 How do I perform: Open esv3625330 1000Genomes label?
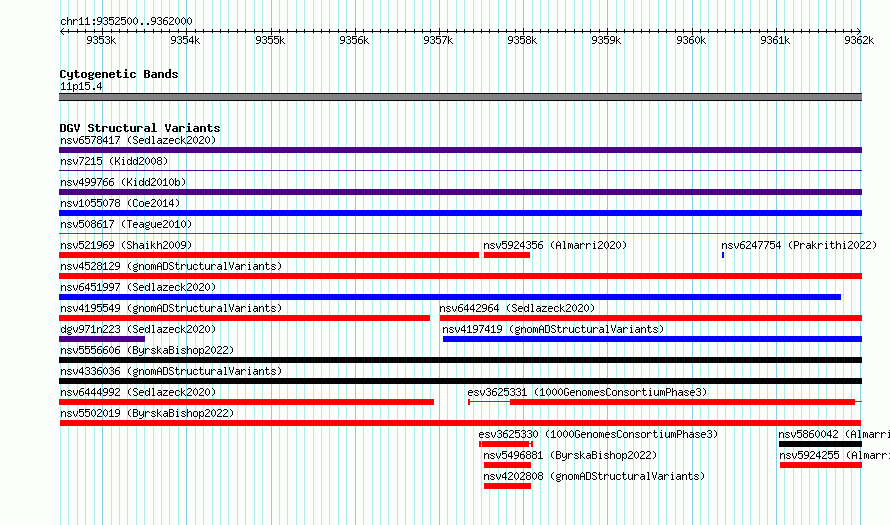coord(598,434)
